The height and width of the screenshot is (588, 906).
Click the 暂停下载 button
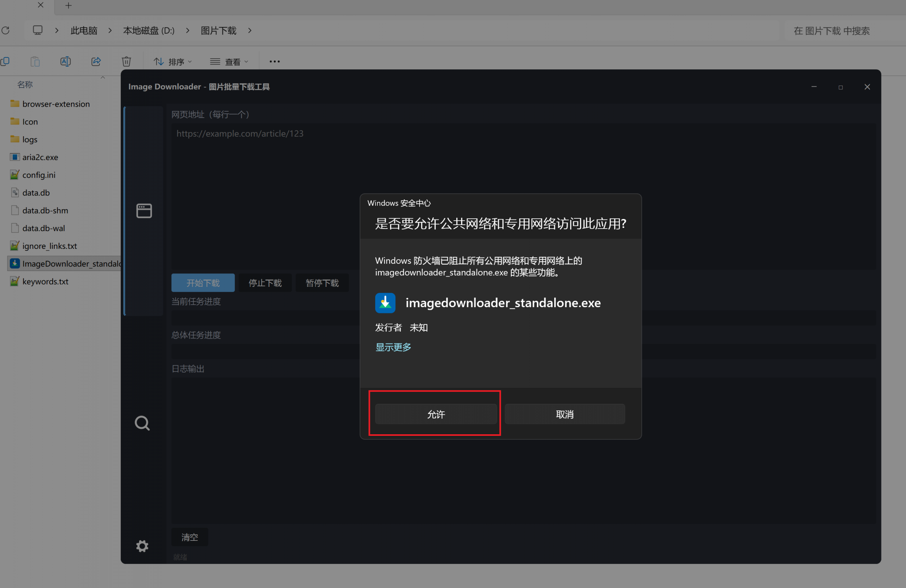coord(322,283)
